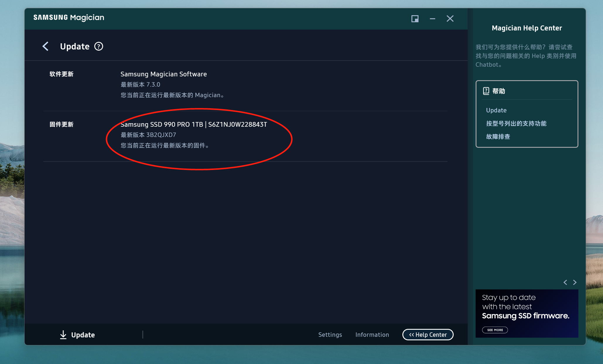Open the Update help topic link
Screen dimensions: 603x364
pos(496,110)
